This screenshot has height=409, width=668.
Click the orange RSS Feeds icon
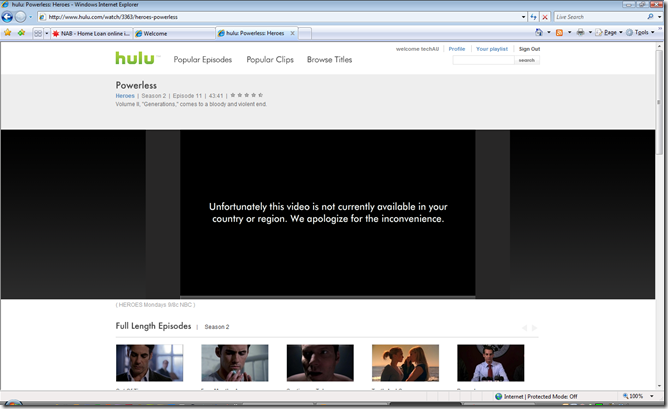coord(559,32)
